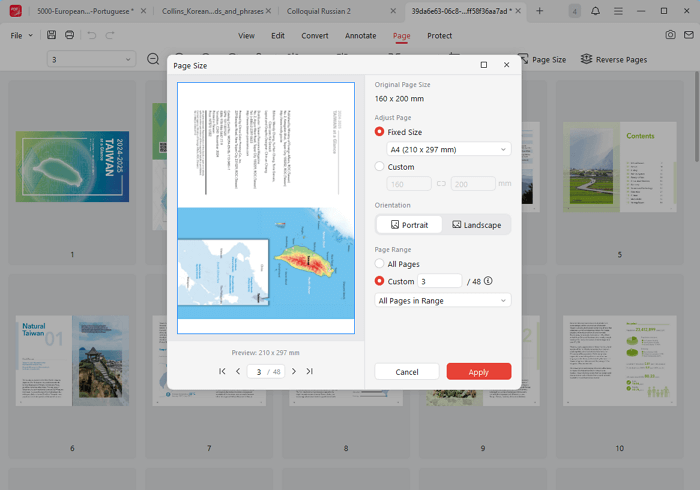Select the Fixed Size radio button

(x=379, y=131)
